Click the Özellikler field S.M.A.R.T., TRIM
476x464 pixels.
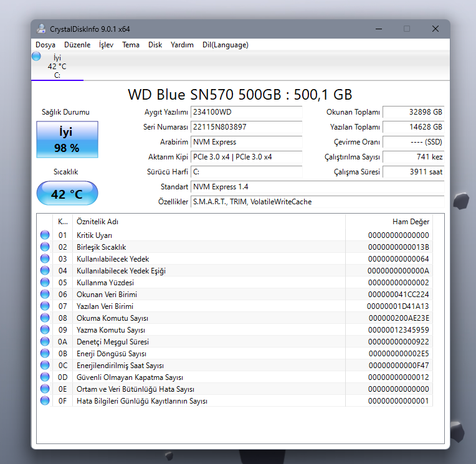point(318,202)
